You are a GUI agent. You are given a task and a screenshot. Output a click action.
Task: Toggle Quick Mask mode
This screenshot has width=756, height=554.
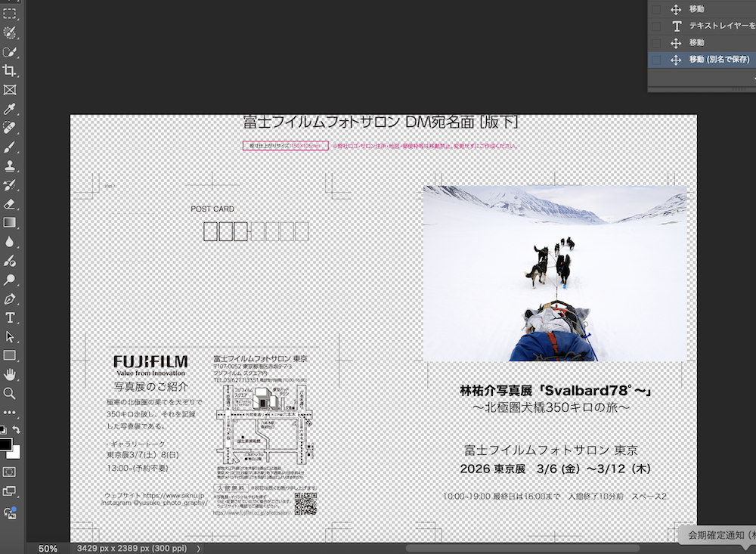(10, 471)
